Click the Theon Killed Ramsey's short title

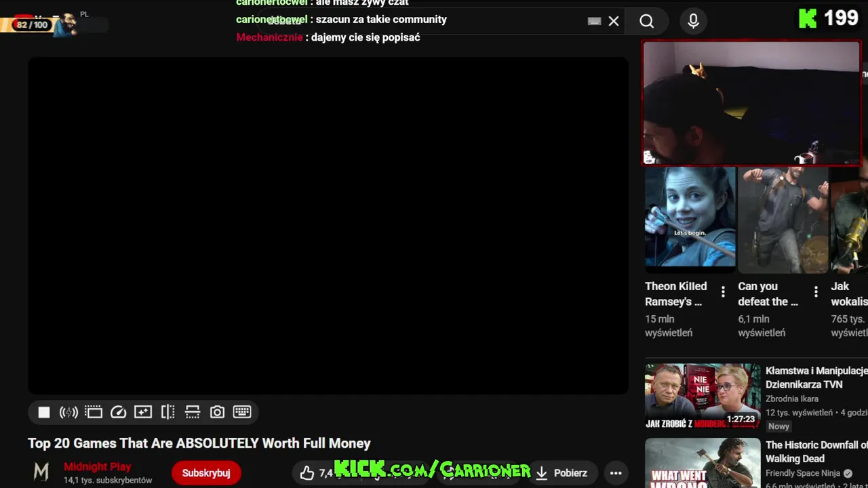[677, 293]
